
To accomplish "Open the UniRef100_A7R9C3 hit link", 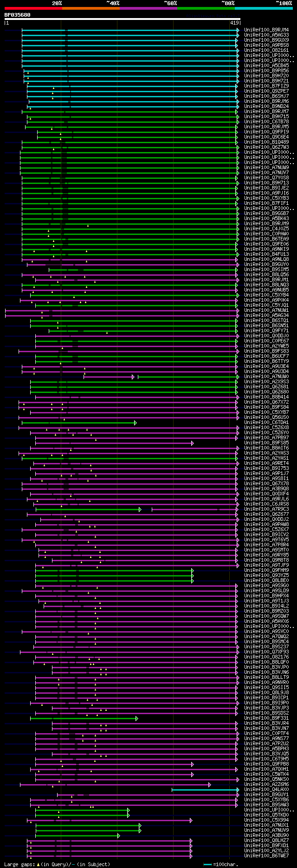I will click(x=266, y=509).
